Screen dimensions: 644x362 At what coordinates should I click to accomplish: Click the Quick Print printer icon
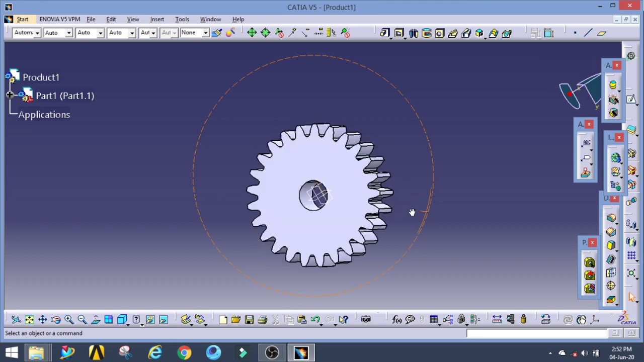point(262,319)
